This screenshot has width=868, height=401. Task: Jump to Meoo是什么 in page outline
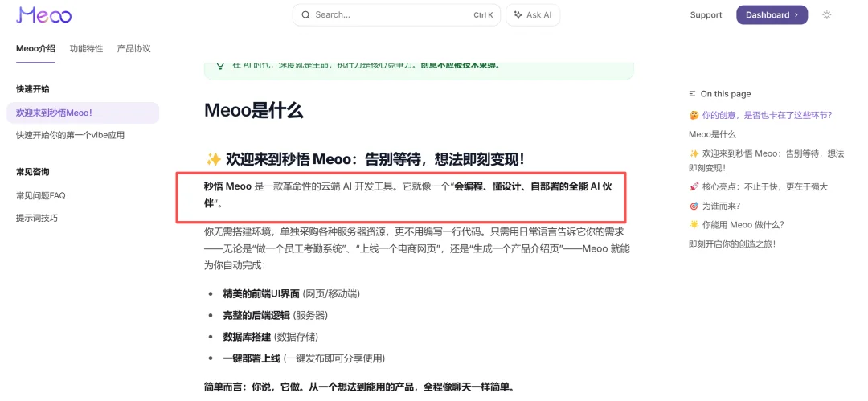coord(712,134)
